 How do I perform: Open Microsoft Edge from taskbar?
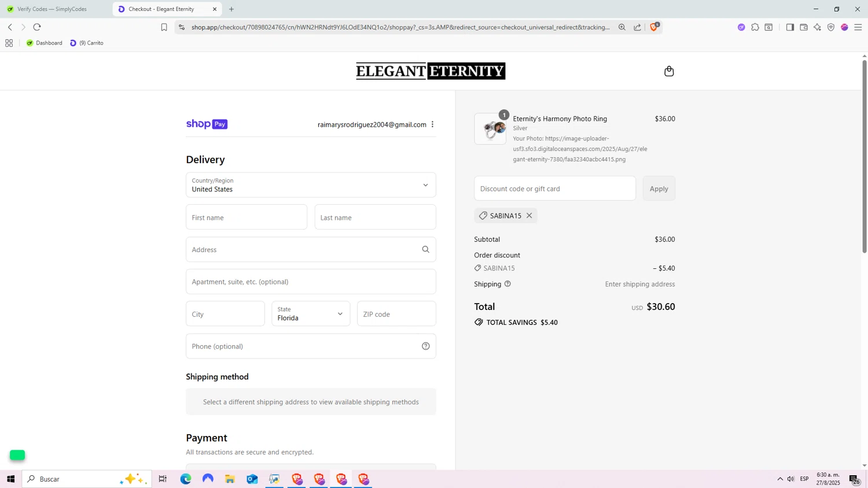click(186, 479)
